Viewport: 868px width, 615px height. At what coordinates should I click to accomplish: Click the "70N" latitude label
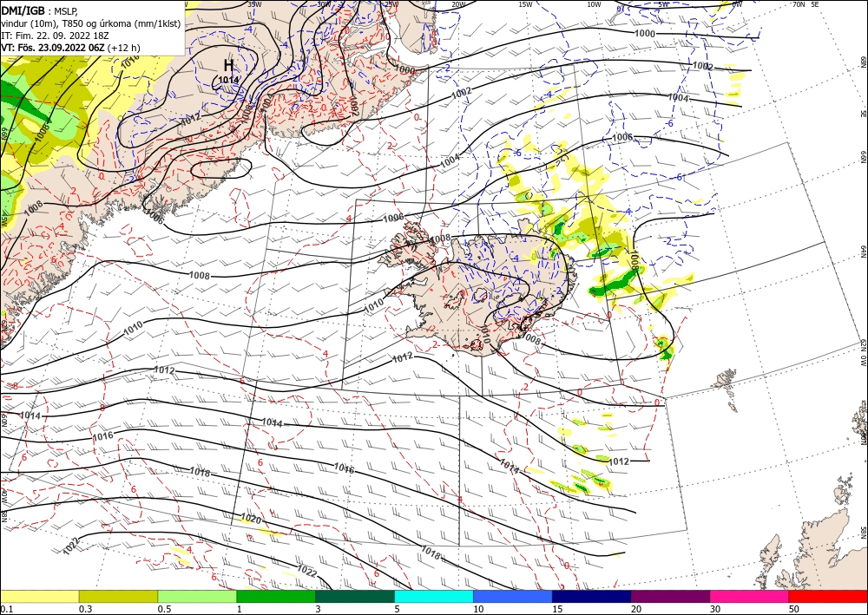799,3
